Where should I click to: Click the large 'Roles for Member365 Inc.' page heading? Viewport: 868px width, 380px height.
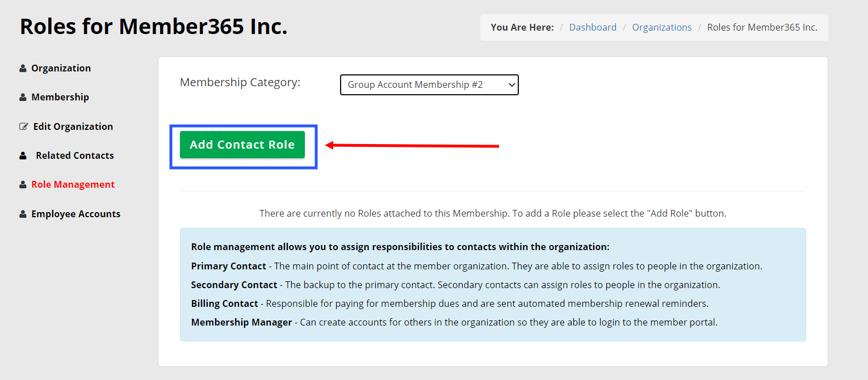153,27
